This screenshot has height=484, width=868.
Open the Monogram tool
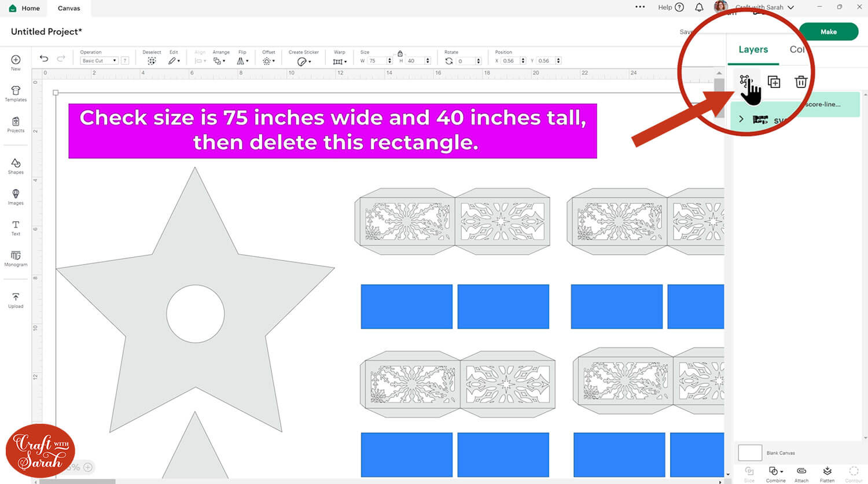coord(16,258)
